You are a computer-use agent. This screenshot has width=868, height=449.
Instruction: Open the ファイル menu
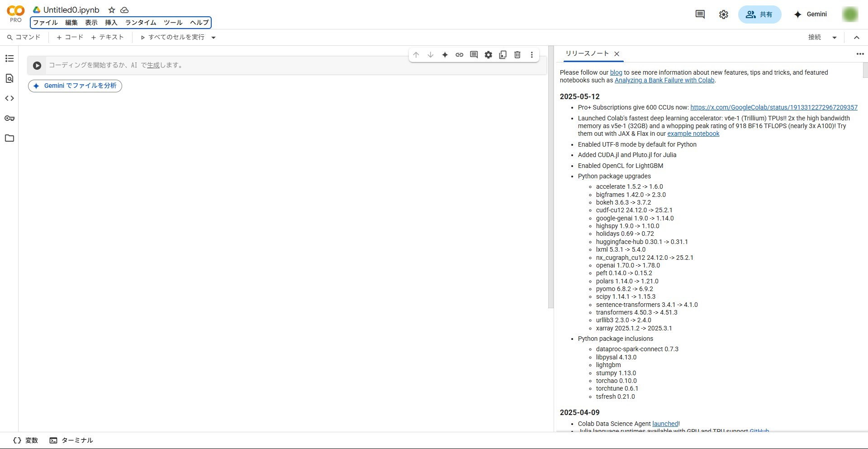click(x=45, y=23)
